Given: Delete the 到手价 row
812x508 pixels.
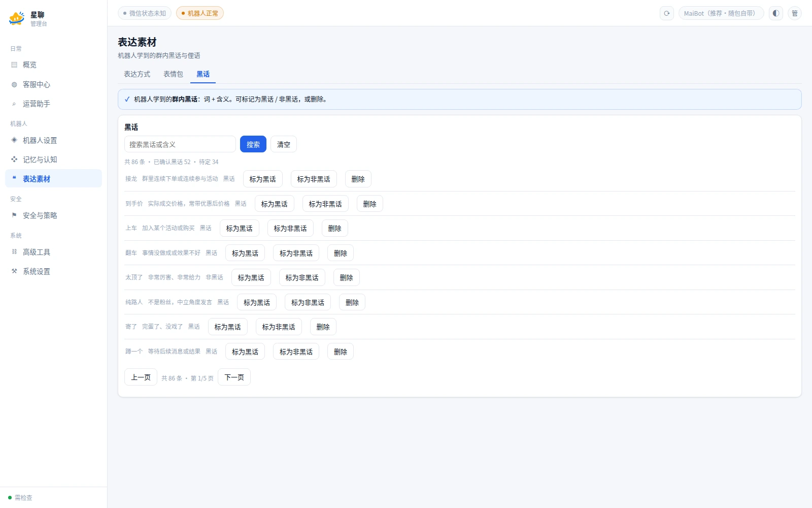Looking at the screenshot, I should coord(370,204).
